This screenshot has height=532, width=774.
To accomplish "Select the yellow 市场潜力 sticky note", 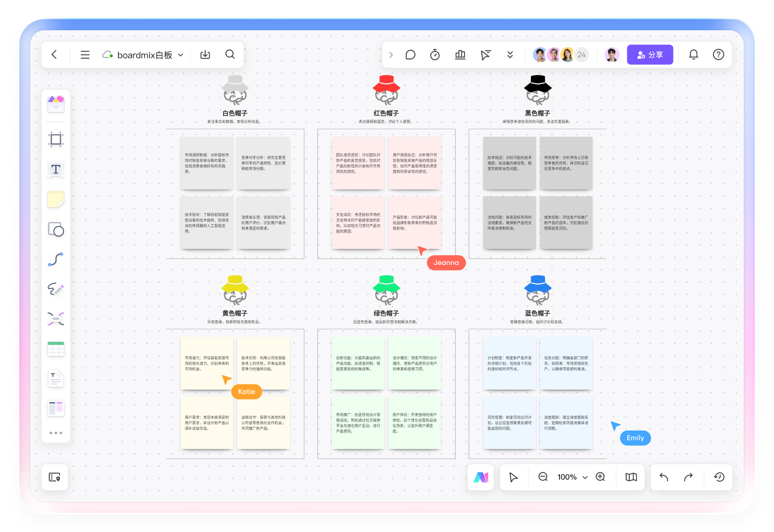I will [x=207, y=363].
